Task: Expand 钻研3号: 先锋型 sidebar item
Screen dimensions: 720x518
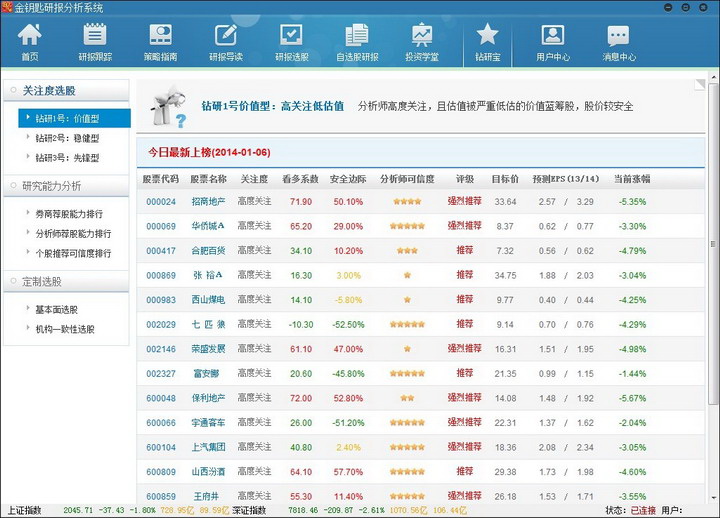Action: pyautogui.click(x=68, y=157)
